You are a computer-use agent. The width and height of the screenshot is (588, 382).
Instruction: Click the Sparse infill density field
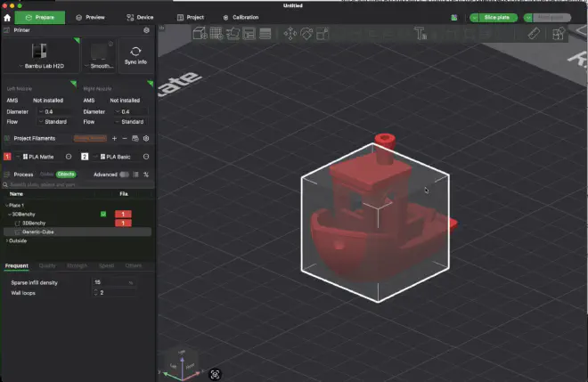pos(113,282)
